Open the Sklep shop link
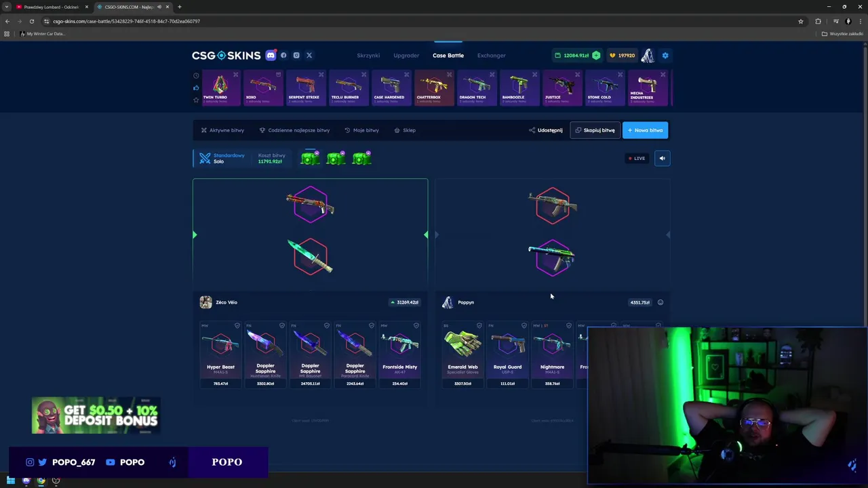The height and width of the screenshot is (488, 868). 405,130
